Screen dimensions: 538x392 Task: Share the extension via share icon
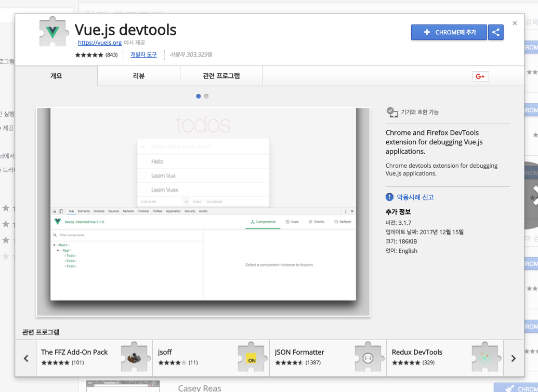(495, 32)
